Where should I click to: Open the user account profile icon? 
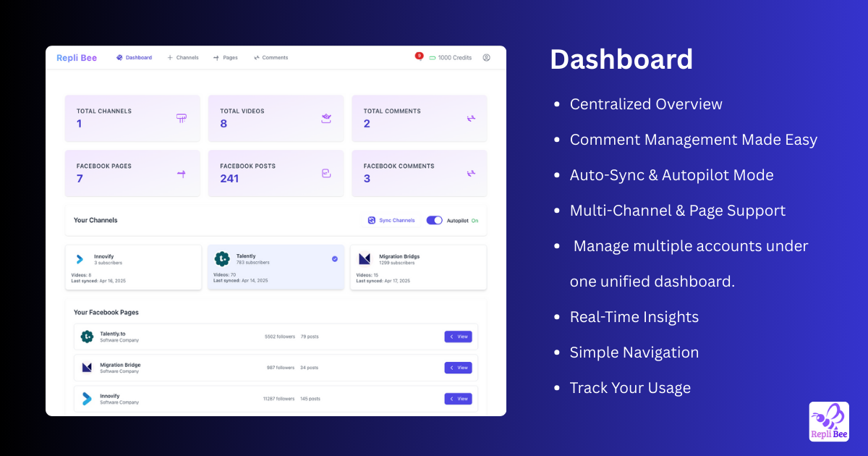tap(486, 57)
